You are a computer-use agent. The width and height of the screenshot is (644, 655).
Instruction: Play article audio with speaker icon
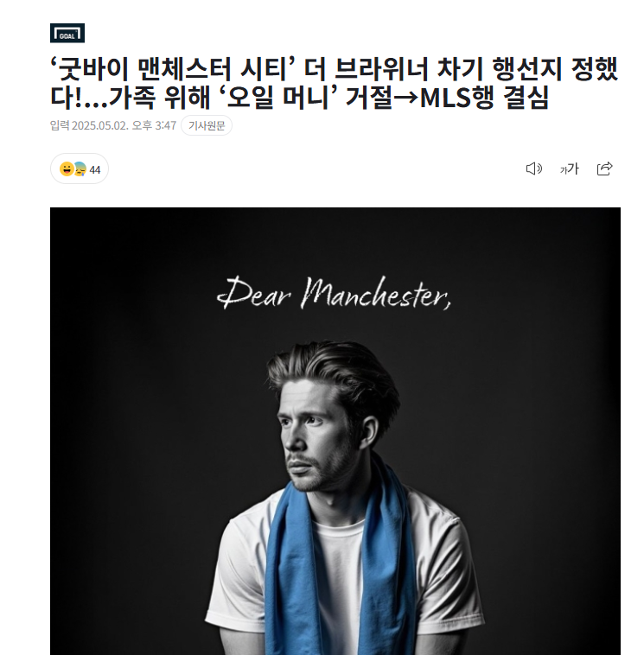pos(533,169)
